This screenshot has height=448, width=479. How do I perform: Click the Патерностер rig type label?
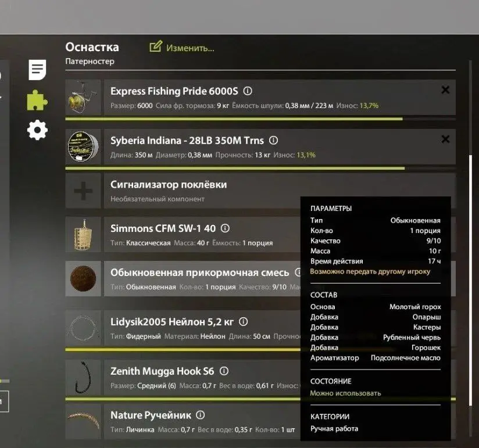click(x=90, y=62)
